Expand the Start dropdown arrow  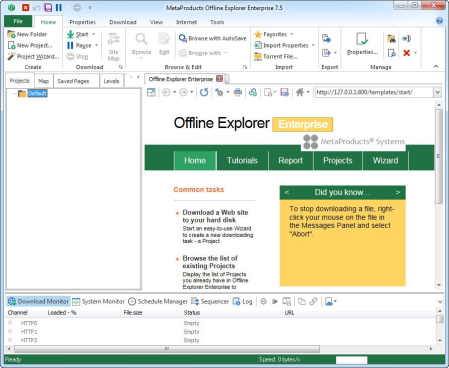pos(93,34)
